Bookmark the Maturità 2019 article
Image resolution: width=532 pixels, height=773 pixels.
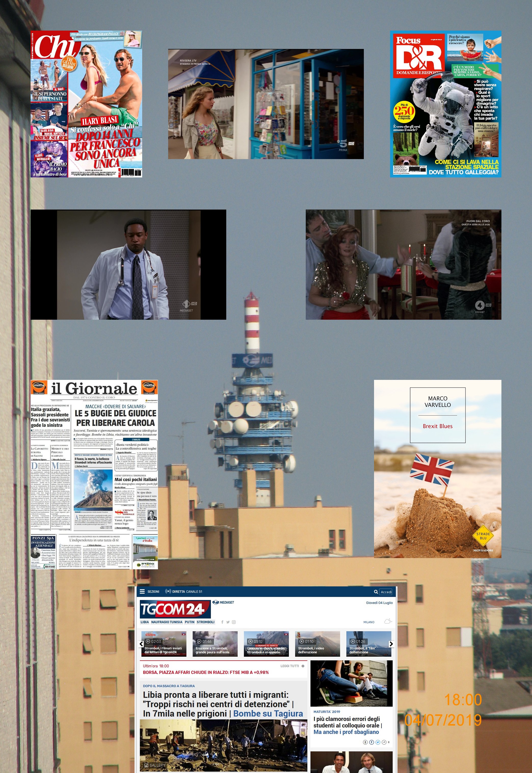tap(365, 742)
